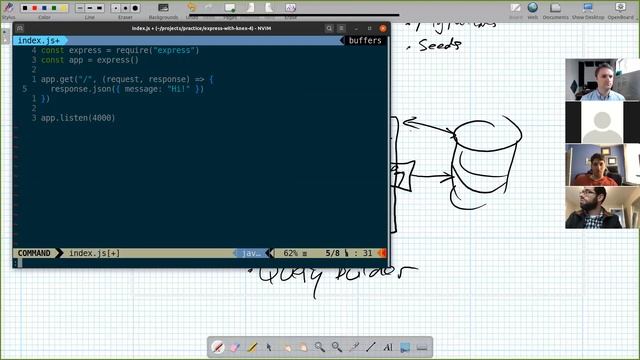Choose the arrow Selector tool
The height and width of the screenshot is (360, 640).
click(x=269, y=347)
